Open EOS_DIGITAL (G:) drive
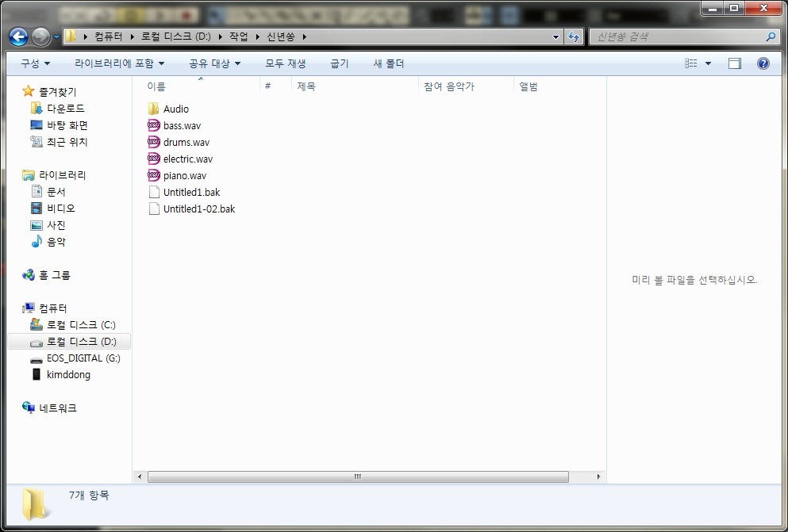Image resolution: width=788 pixels, height=532 pixels. pyautogui.click(x=83, y=358)
